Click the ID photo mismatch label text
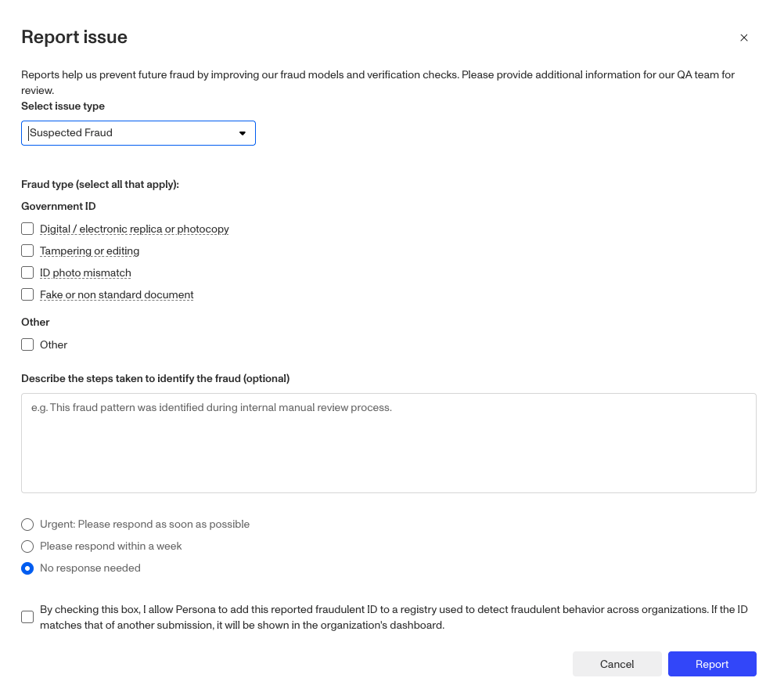784x696 pixels. pos(85,273)
